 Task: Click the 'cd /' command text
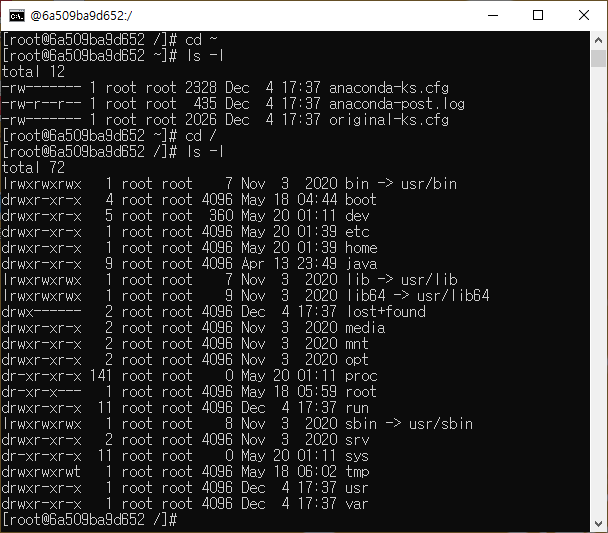point(200,136)
